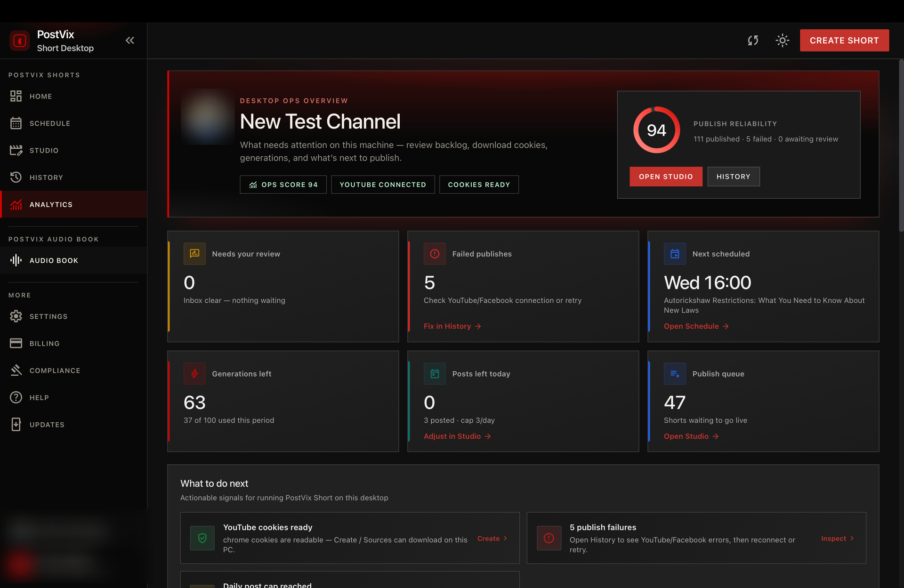The image size is (904, 588).
Task: Click the 5 publish failures title
Action: coord(603,527)
